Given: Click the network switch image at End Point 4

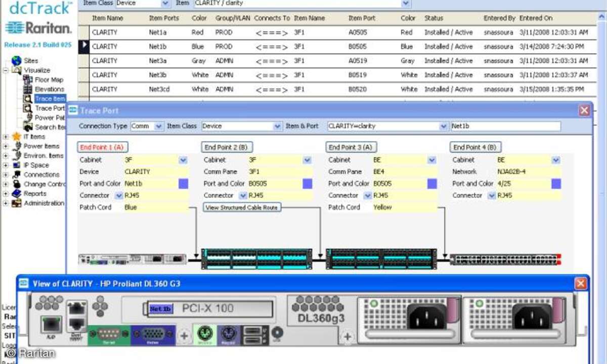Looking at the screenshot, I should [x=505, y=259].
